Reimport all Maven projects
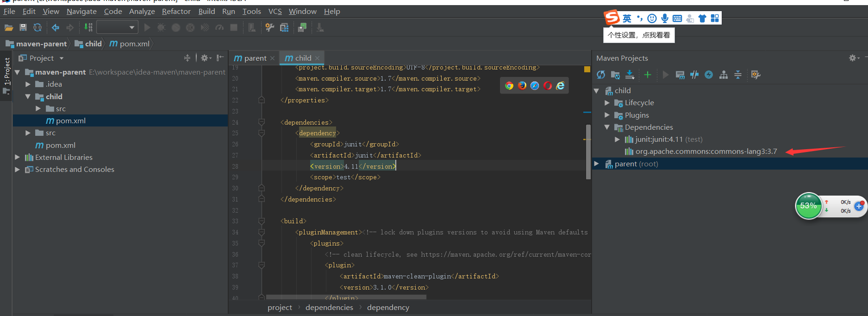The image size is (868, 316). tap(601, 75)
